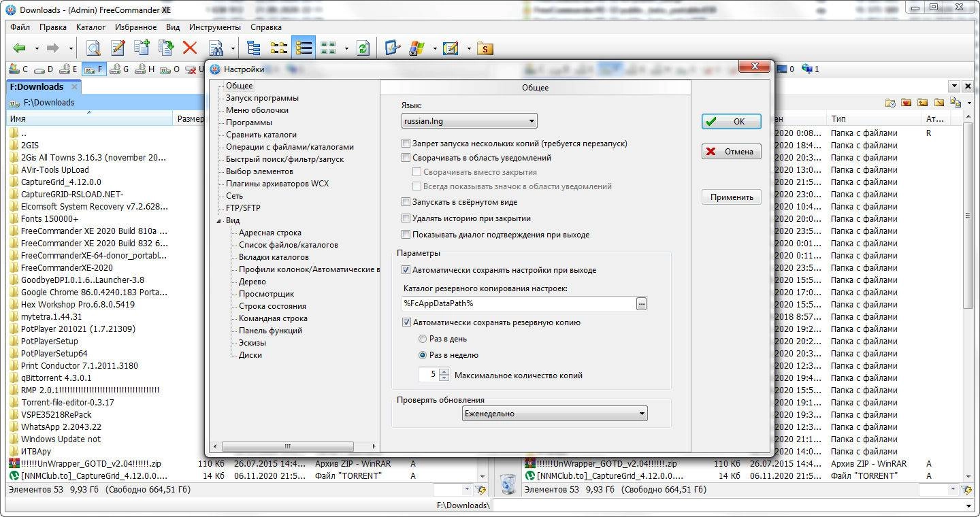The height and width of the screenshot is (517, 980).
Task: Click the network drive 1 icon
Action: pos(810,69)
